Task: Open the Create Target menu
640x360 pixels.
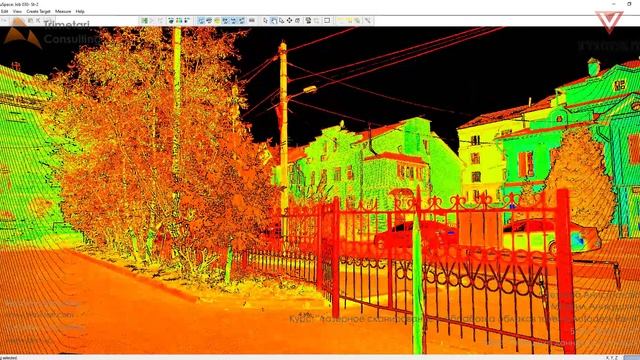Action: coord(38,11)
